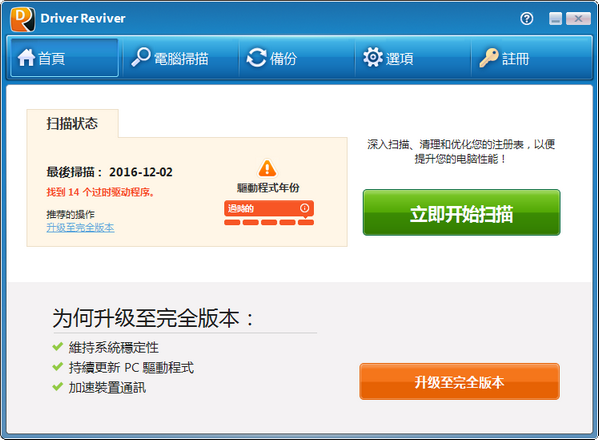Minimize the Driver Reviver window
The height and width of the screenshot is (440, 599).
coord(555,18)
